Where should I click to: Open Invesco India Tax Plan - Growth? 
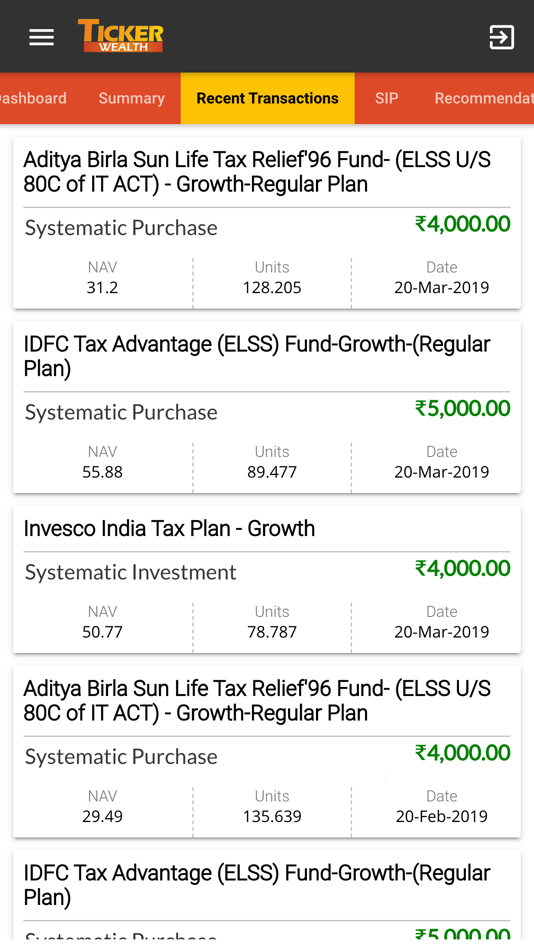[x=169, y=528]
